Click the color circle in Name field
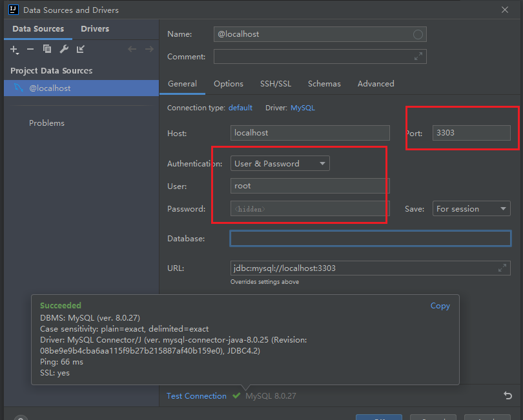Image resolution: width=523 pixels, height=420 pixels. click(418, 34)
